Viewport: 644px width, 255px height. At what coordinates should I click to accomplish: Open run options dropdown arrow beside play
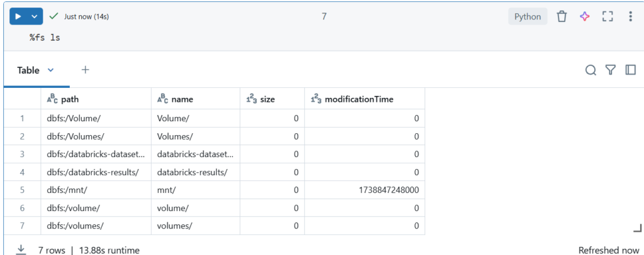35,16
